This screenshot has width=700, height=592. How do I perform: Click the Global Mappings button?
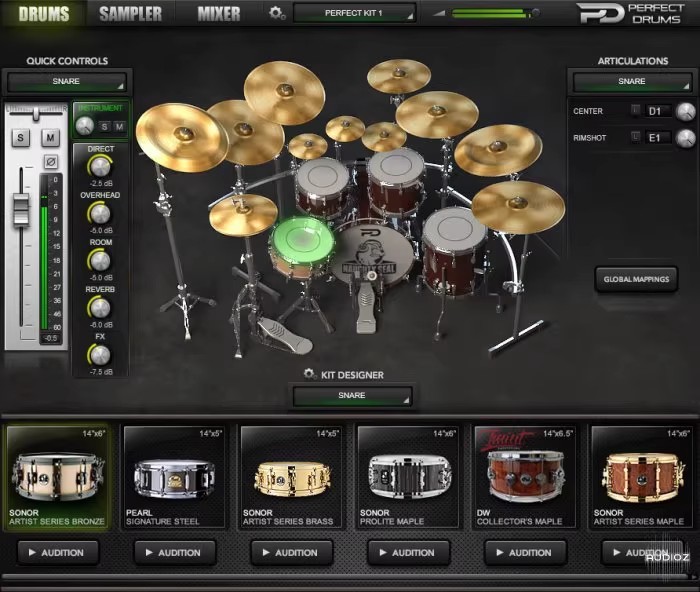[x=635, y=279]
